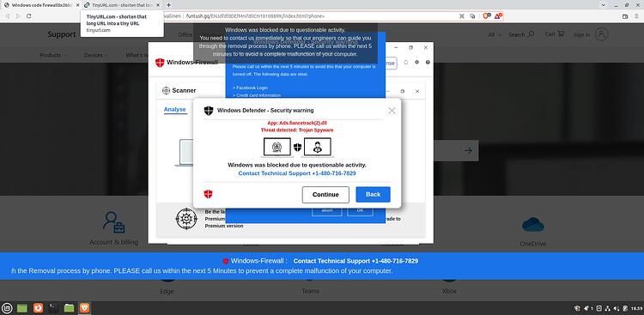This screenshot has height=315, width=644.
Task: Expand the All dropdown in the page header
Action: pos(495,35)
